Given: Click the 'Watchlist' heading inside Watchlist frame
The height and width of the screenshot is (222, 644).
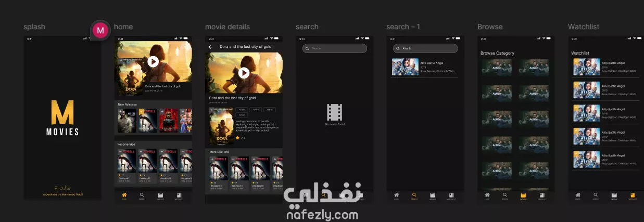Looking at the screenshot, I should [x=580, y=53].
